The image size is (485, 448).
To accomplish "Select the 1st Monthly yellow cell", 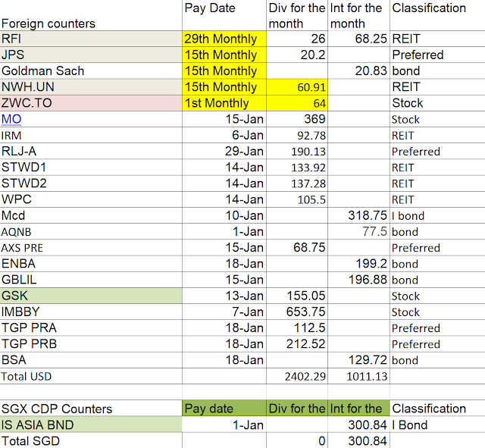I will 224,103.
